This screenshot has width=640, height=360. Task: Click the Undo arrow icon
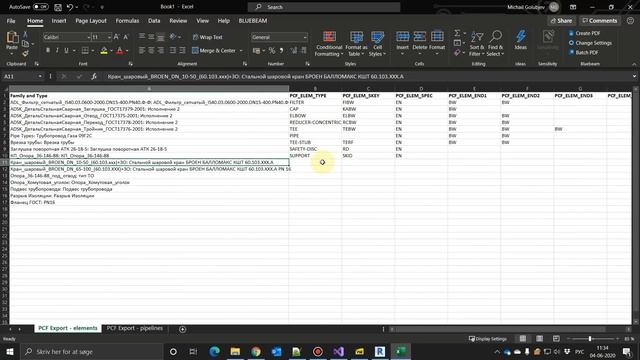(70, 7)
